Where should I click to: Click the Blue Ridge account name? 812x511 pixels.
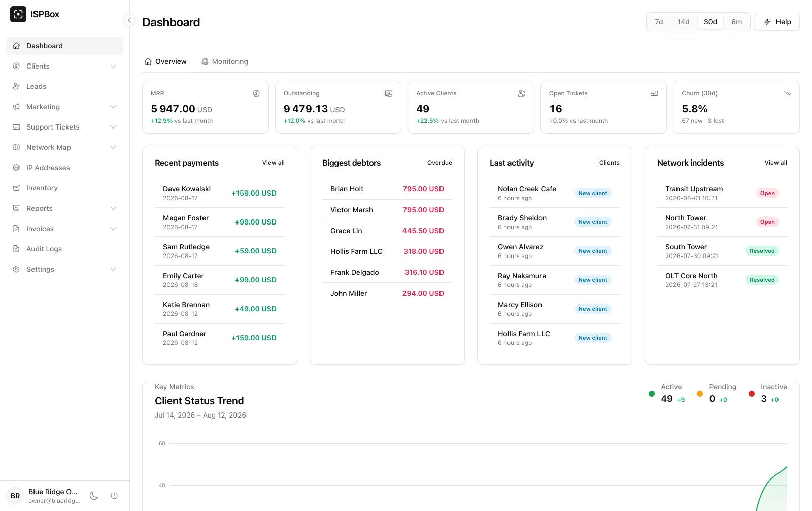coord(53,492)
